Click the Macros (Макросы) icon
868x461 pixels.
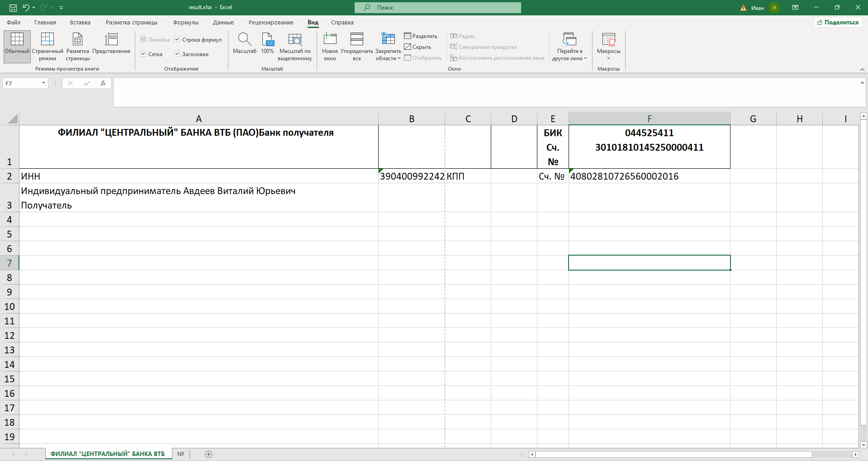click(609, 40)
